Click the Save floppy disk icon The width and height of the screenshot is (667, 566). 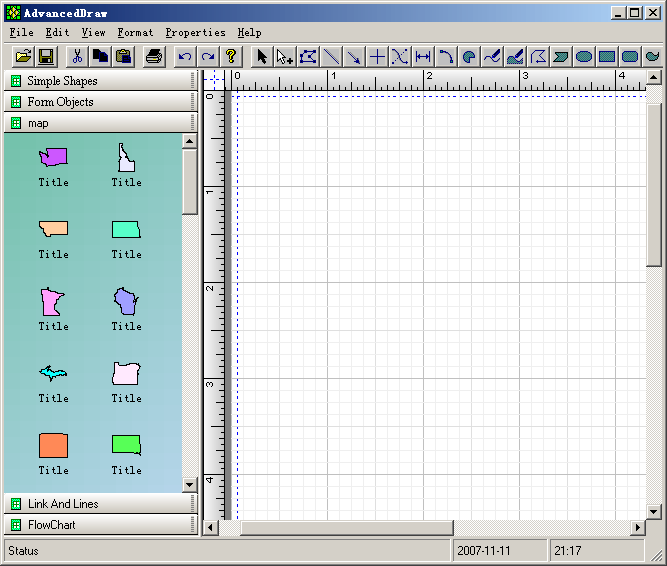(46, 57)
